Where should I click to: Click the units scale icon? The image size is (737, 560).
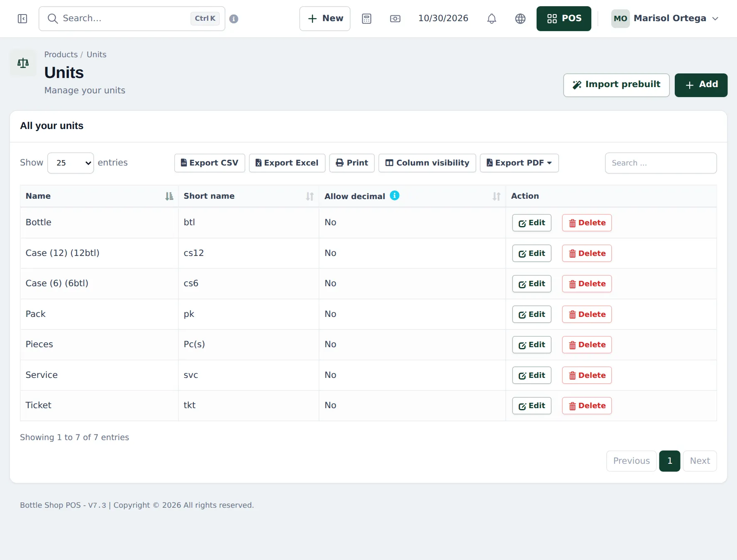(23, 63)
